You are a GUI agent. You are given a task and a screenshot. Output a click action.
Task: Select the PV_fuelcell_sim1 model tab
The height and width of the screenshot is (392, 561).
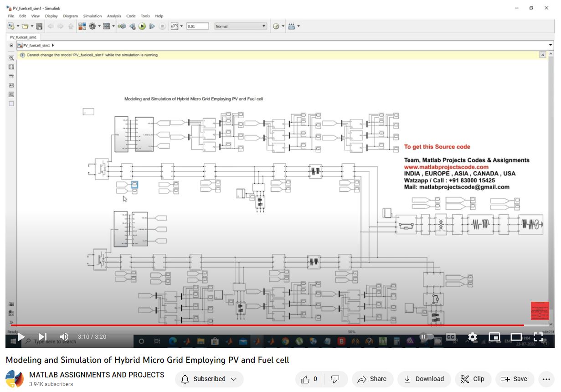pos(23,37)
